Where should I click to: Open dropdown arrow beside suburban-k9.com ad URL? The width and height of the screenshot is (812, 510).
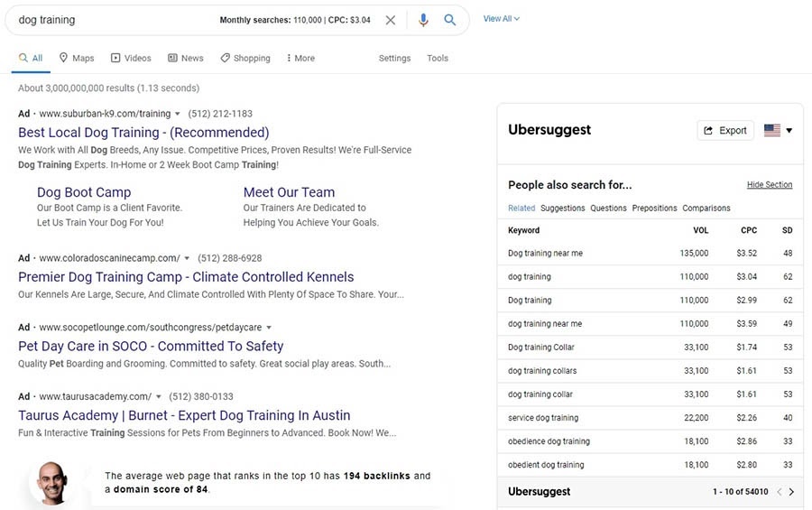tap(178, 115)
